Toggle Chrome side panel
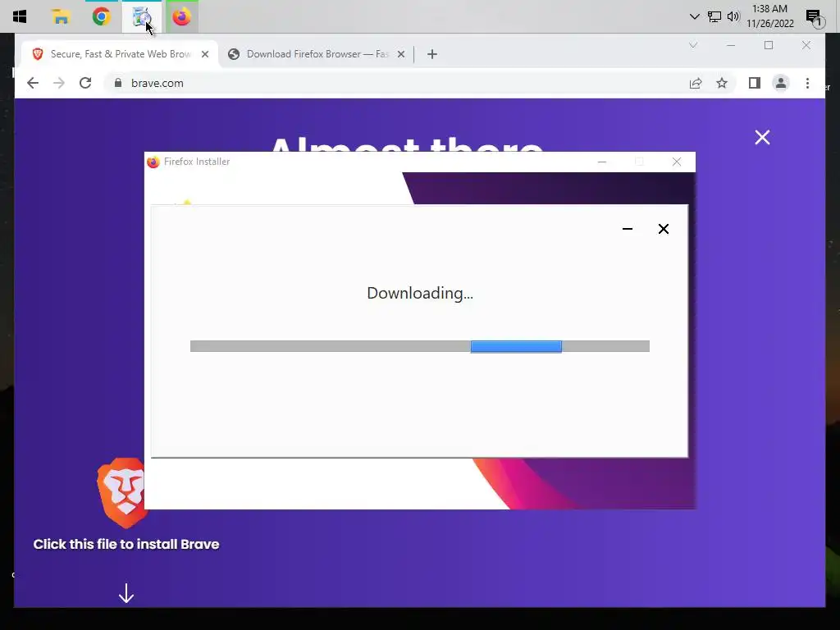The image size is (840, 630). [x=755, y=83]
